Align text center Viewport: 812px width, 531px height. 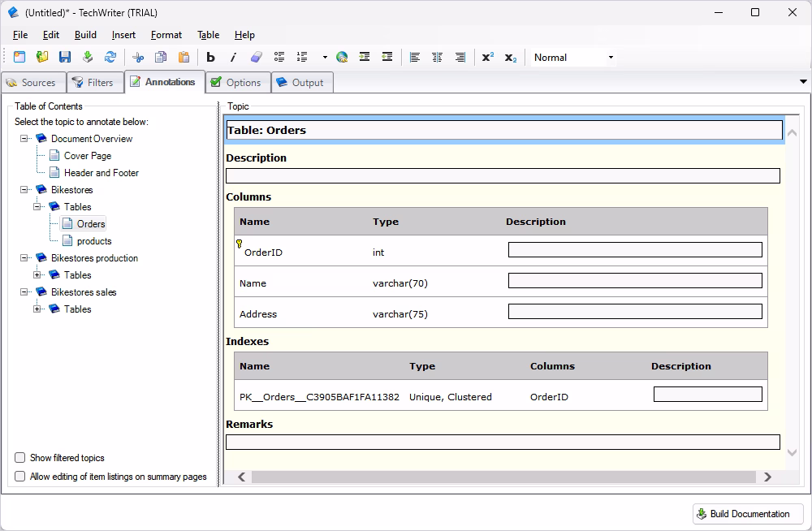click(438, 57)
